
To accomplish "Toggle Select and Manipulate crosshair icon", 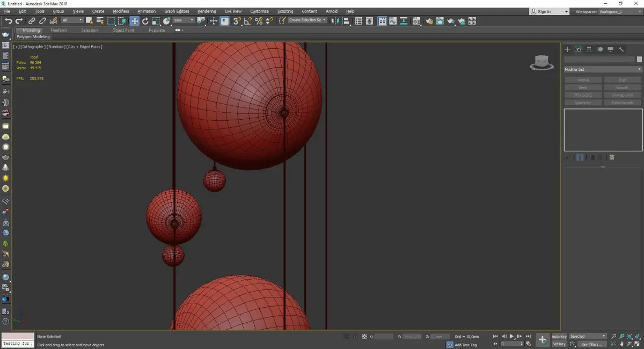I will (214, 21).
